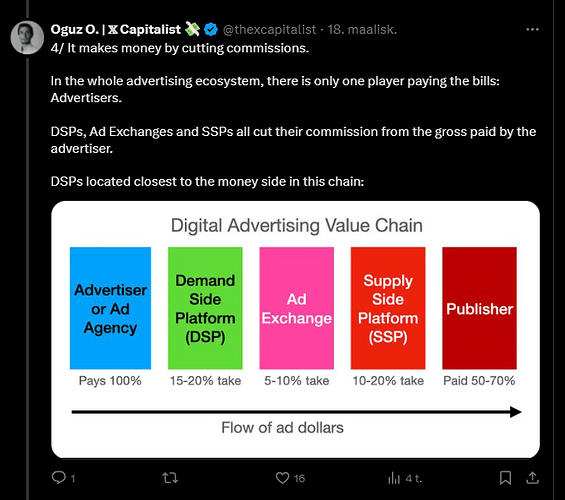Screen dimensions: 565x500
Task: Click the 16 likes count
Action: point(299,478)
